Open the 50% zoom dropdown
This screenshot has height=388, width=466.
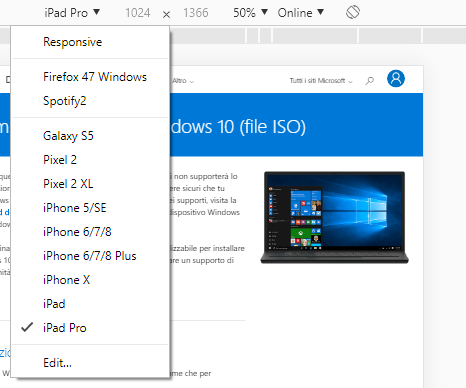[250, 13]
